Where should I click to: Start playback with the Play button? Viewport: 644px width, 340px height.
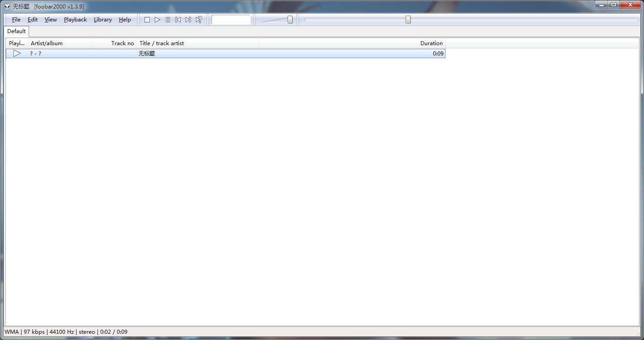click(157, 20)
